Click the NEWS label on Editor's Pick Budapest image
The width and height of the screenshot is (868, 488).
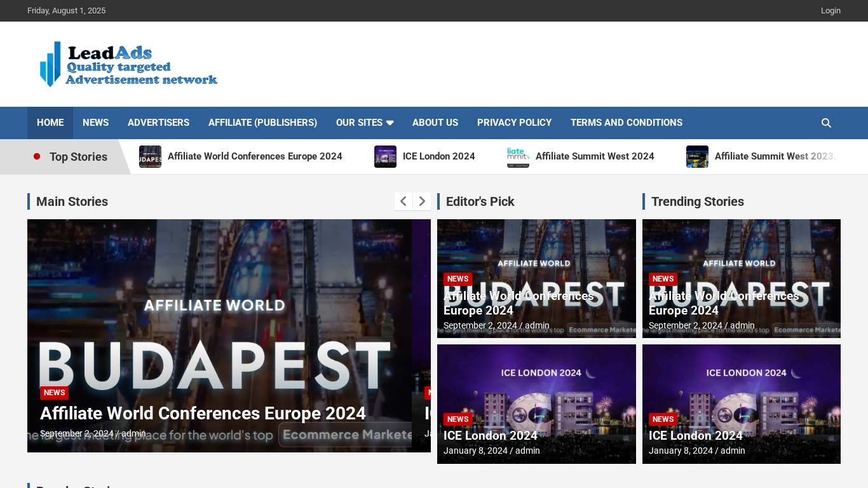pos(458,279)
